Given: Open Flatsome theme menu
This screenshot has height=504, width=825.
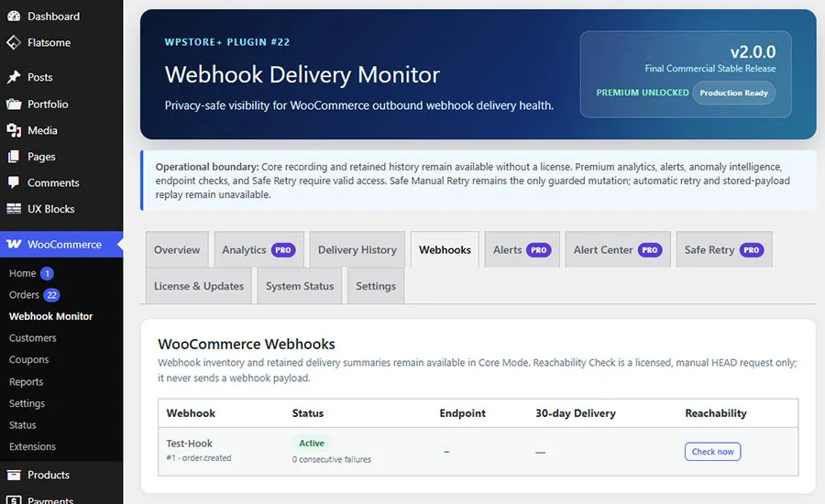Looking at the screenshot, I should coord(49,43).
